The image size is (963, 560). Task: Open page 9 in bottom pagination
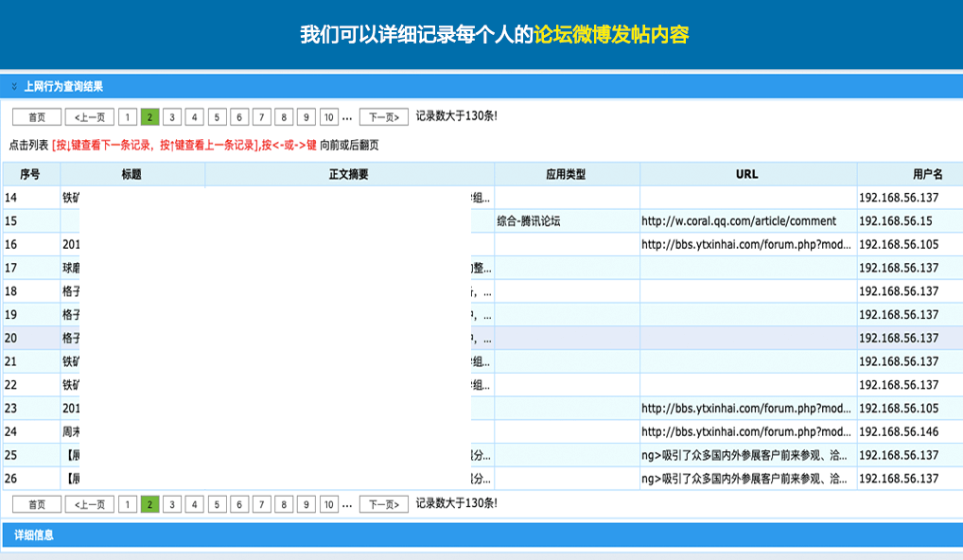click(x=306, y=504)
